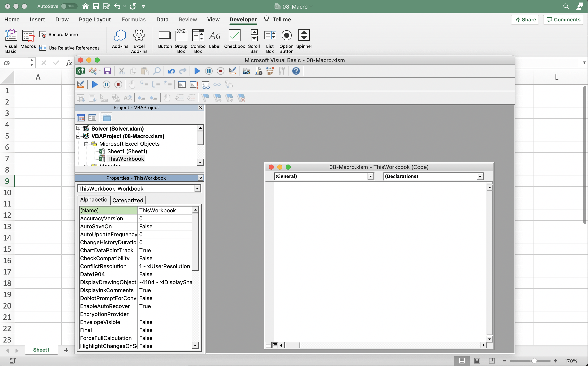Insert a Group Box control
This screenshot has width=588, height=366.
181,41
